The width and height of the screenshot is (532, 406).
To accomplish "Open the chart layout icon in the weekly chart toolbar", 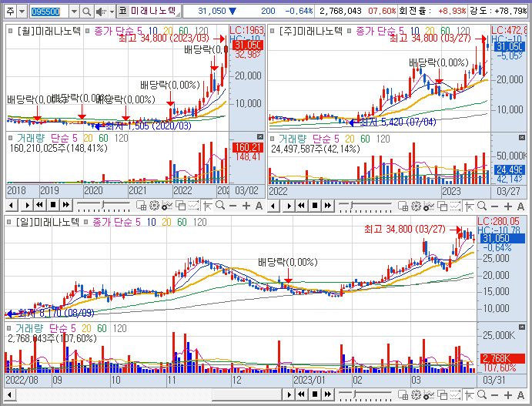I will tap(403, 206).
